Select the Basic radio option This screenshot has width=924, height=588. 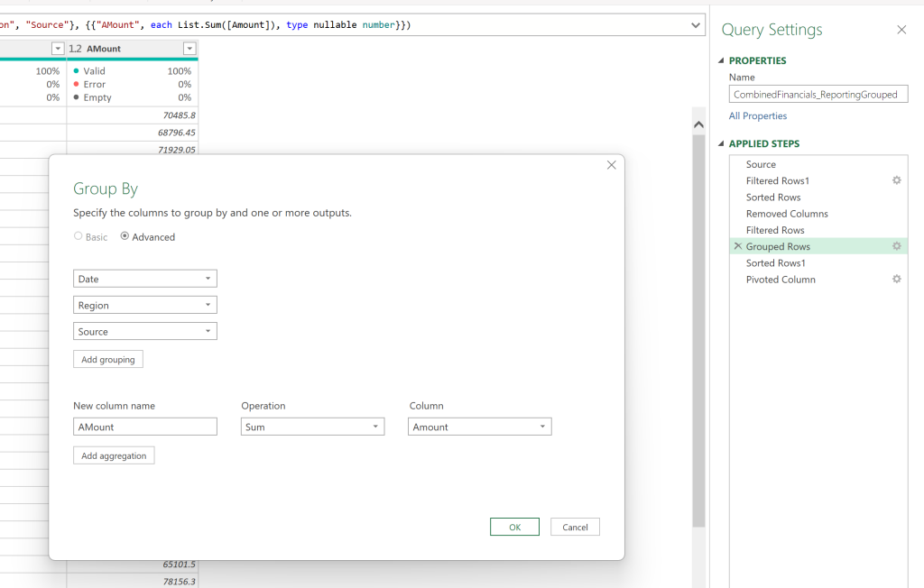(78, 235)
